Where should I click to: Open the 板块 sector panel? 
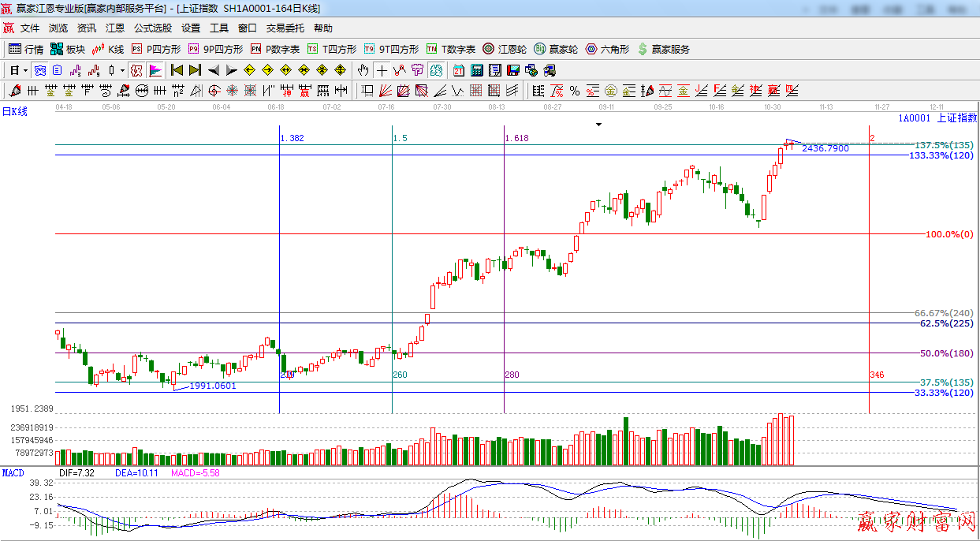[x=67, y=49]
